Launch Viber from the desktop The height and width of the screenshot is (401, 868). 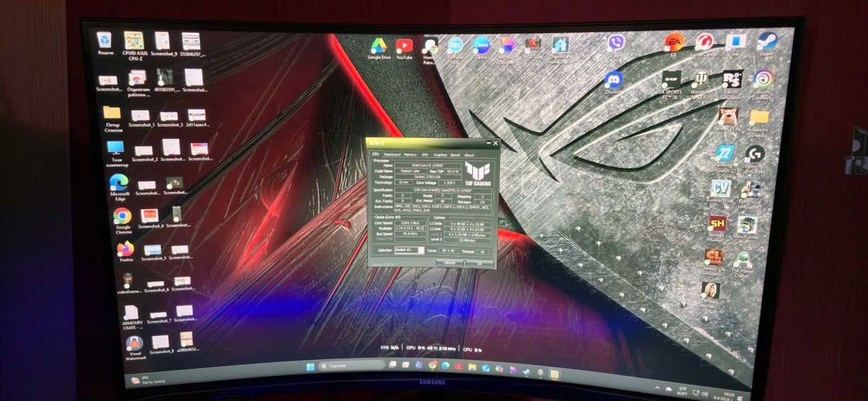point(616,46)
